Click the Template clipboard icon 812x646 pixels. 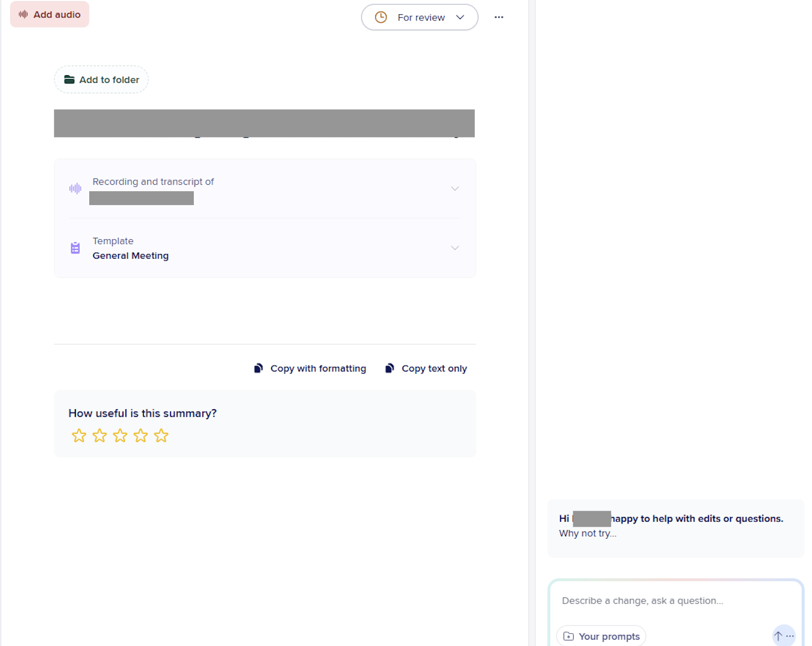tap(75, 248)
